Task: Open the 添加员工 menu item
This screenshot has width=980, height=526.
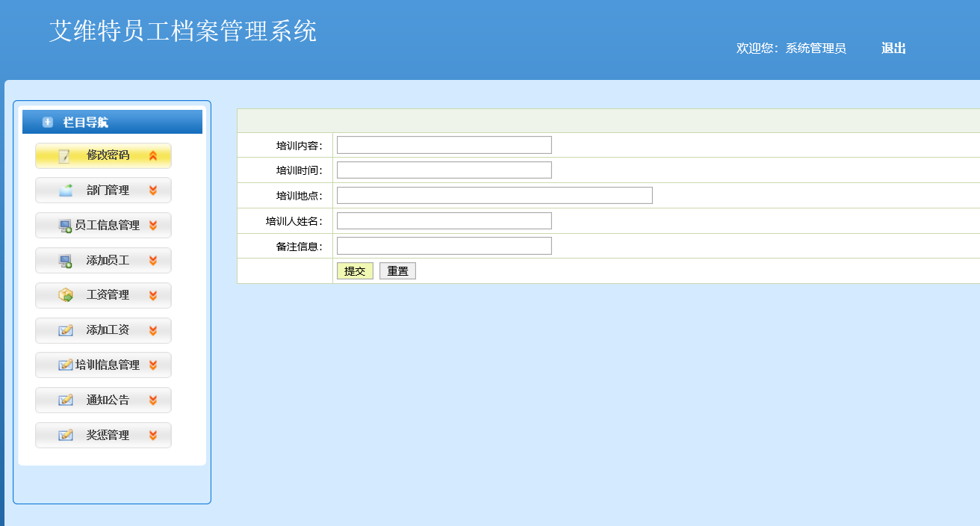Action: click(x=103, y=261)
